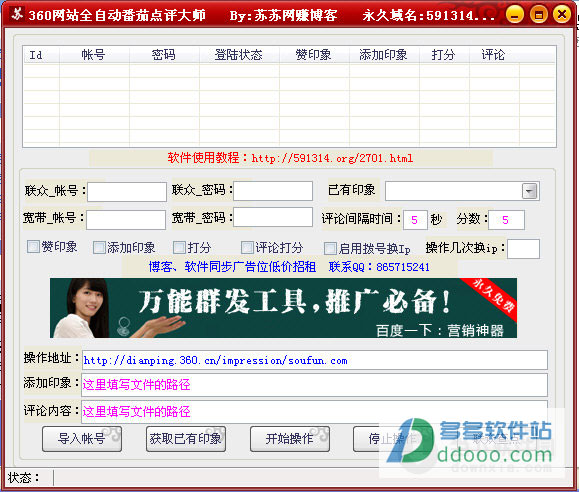Click the 操作地址 URL field
This screenshot has width=579, height=492.
coord(315,360)
